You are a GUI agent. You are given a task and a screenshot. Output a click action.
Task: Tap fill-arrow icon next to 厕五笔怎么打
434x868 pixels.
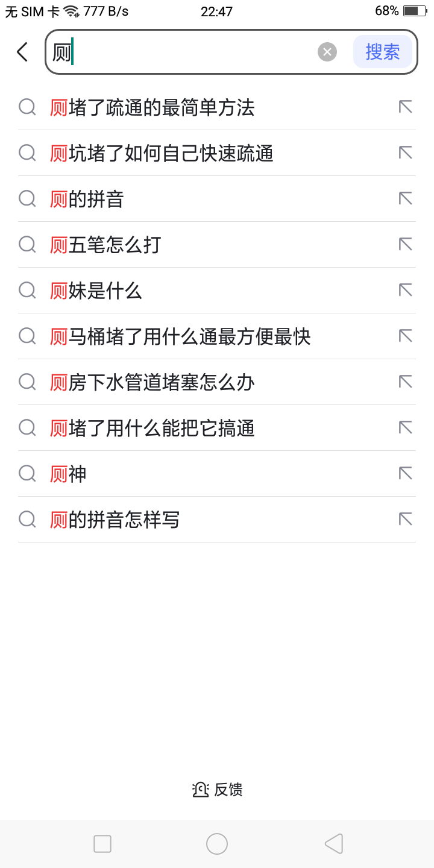(x=405, y=245)
